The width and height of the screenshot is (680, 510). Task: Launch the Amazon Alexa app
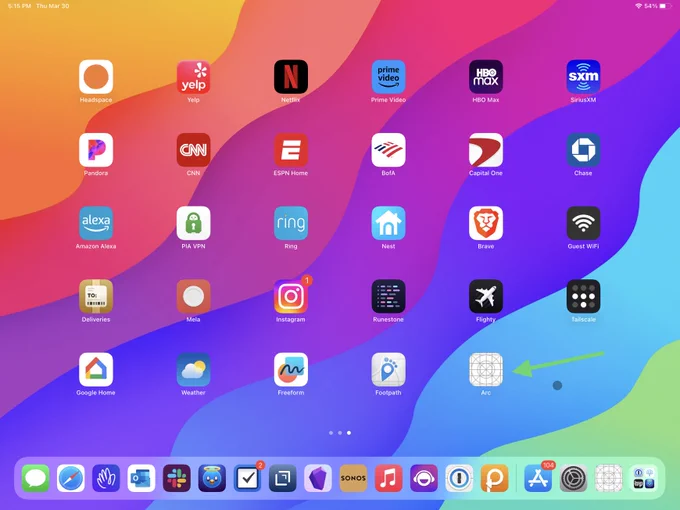(96, 223)
